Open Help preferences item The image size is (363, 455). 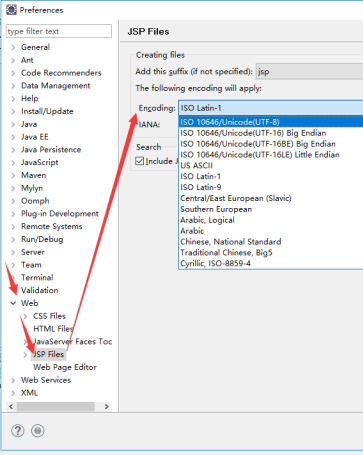click(30, 99)
